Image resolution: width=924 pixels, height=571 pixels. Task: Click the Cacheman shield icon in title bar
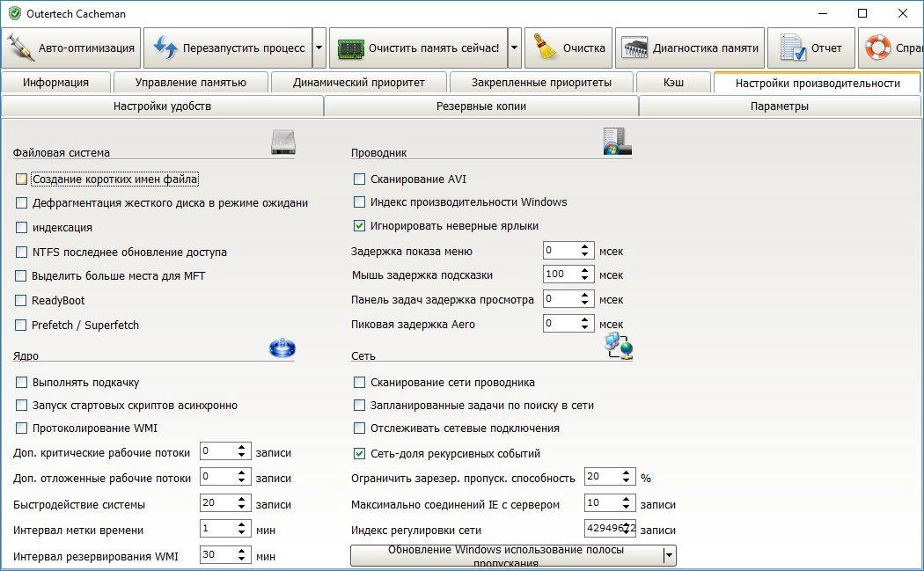(x=14, y=13)
